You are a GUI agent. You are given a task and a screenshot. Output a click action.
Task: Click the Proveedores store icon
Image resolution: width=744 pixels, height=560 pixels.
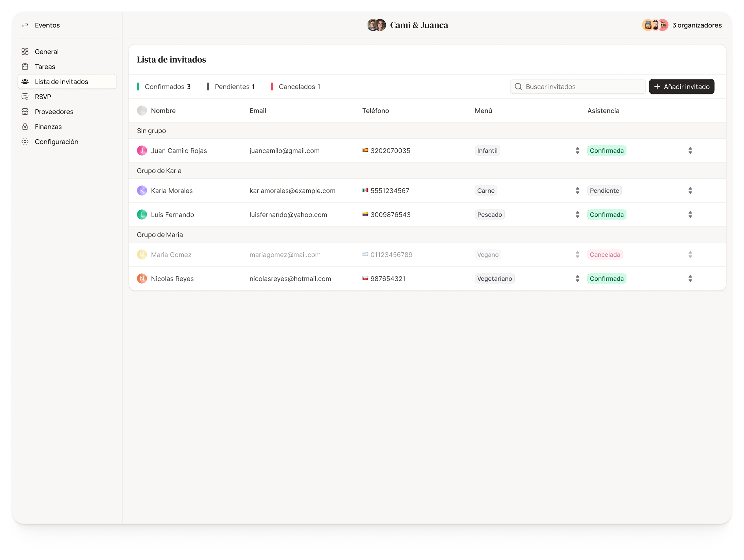25,111
